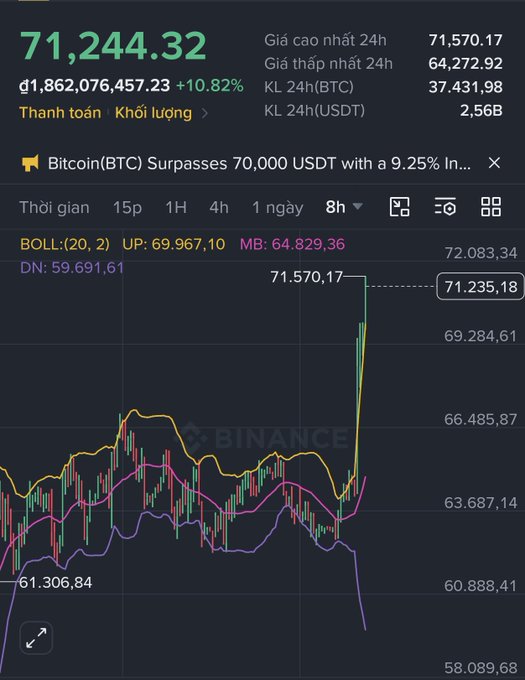Open chart indicator settings icon

click(x=445, y=206)
